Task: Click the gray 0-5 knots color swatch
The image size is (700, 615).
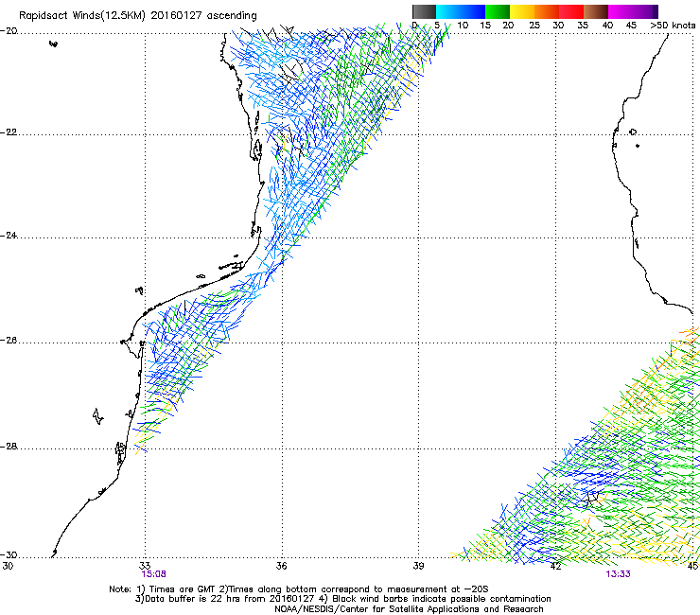Action: pyautogui.click(x=424, y=11)
